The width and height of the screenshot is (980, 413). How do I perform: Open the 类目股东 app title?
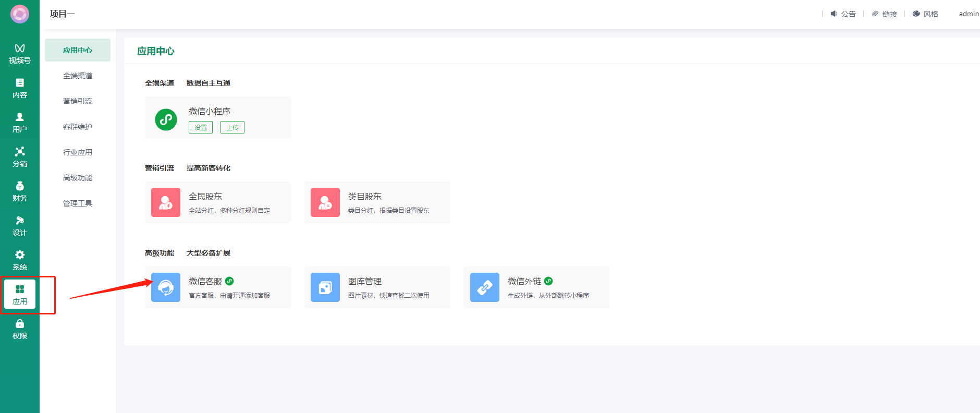365,197
